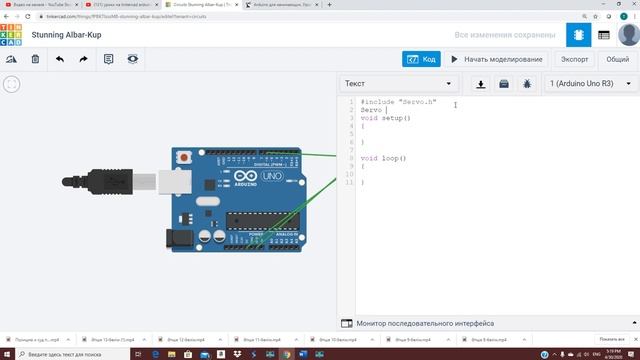Open chevron next to Яйца 9 download
The height and width of the screenshot is (360, 640).
(448, 340)
